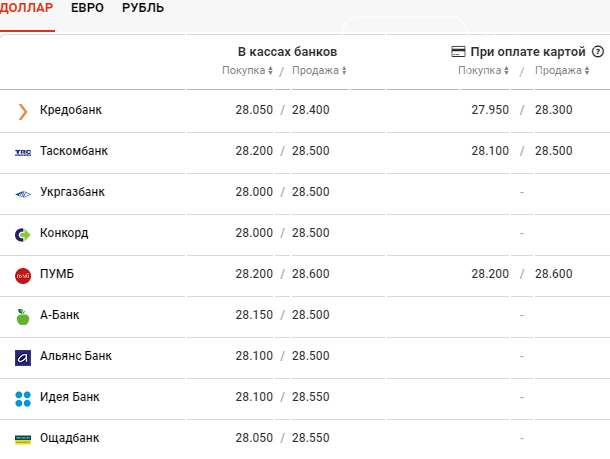Open help tooltip next to При оплате картой
The width and height of the screenshot is (610, 459).
point(598,51)
